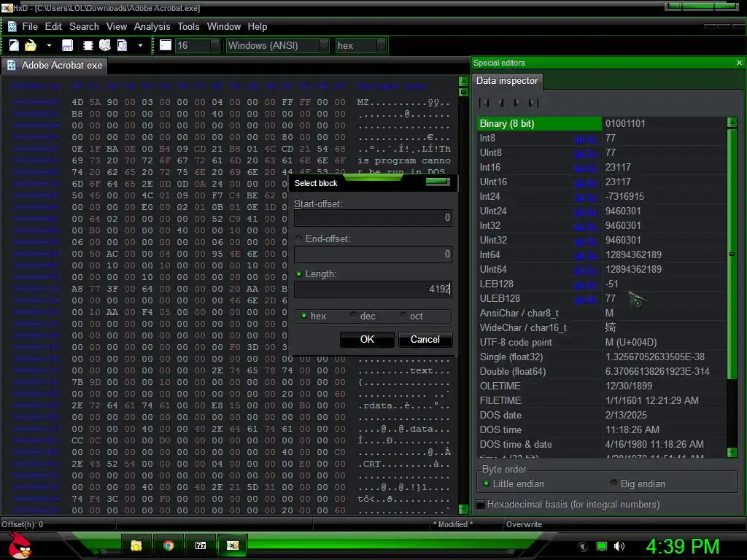Jump to last byte in Data inspector

tap(533, 102)
